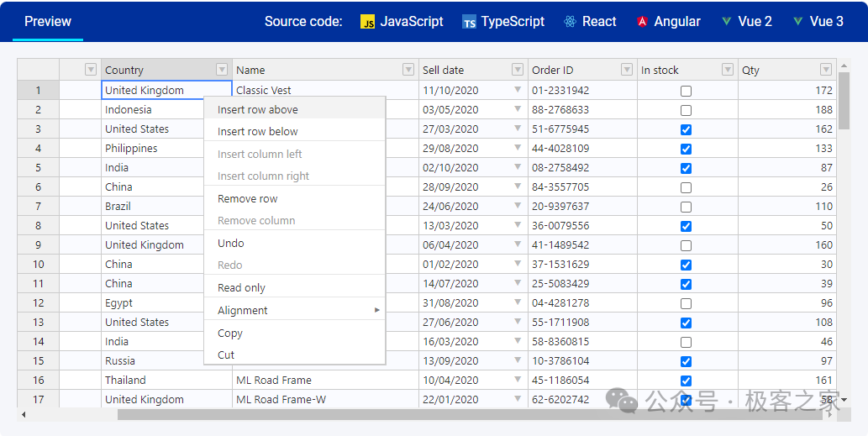The image size is (868, 436).
Task: Choose Remove row in the context menu
Action: click(247, 198)
